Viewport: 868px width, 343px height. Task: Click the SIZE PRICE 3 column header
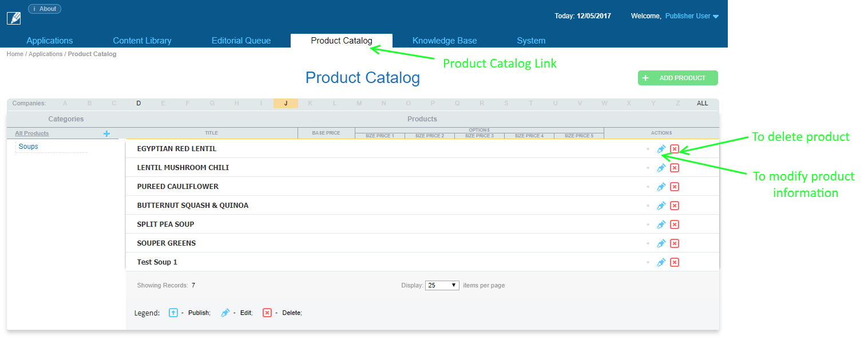479,136
